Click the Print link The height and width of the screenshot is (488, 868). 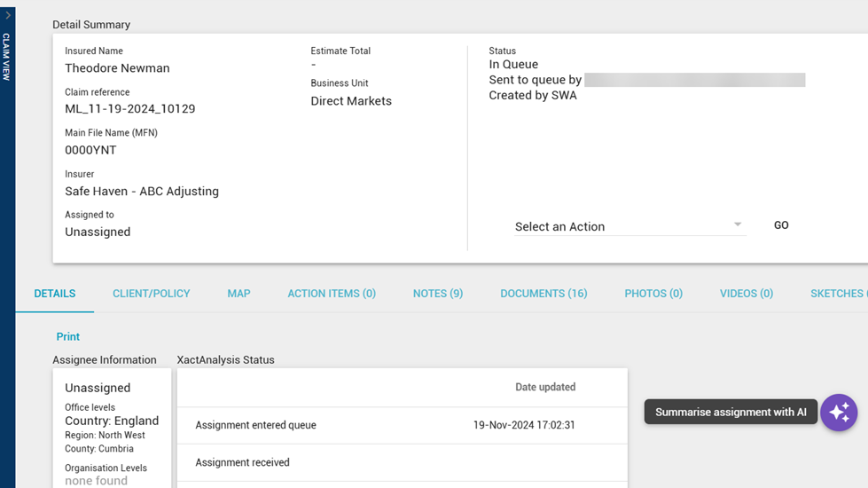(67, 337)
